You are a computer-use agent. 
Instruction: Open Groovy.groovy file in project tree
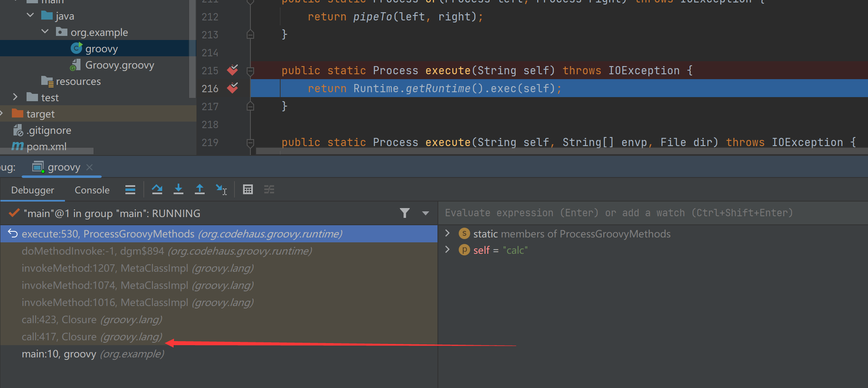coord(119,65)
